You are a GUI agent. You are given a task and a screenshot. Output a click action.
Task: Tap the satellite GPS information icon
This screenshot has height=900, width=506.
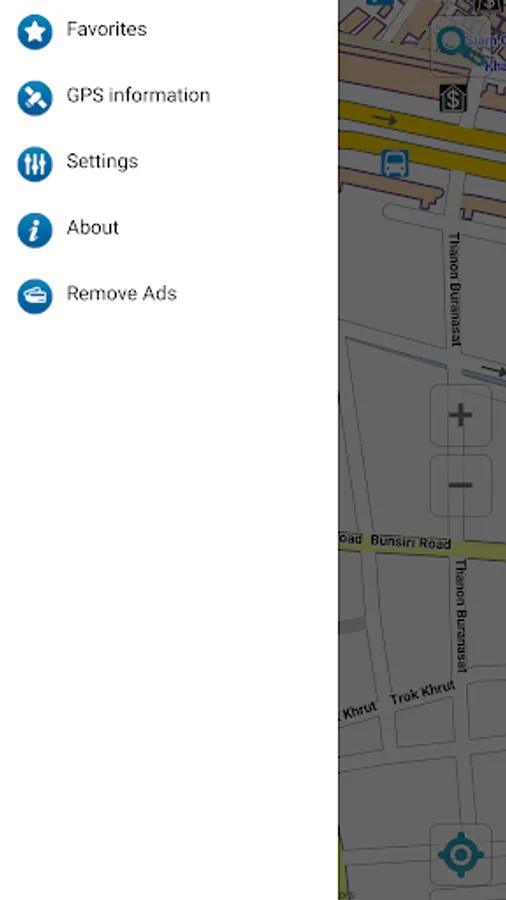coord(34,98)
